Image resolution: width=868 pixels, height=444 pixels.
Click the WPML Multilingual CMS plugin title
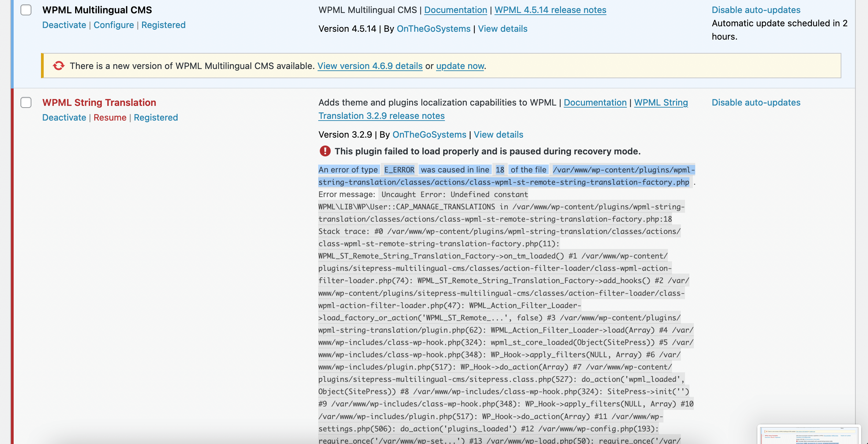[97, 10]
